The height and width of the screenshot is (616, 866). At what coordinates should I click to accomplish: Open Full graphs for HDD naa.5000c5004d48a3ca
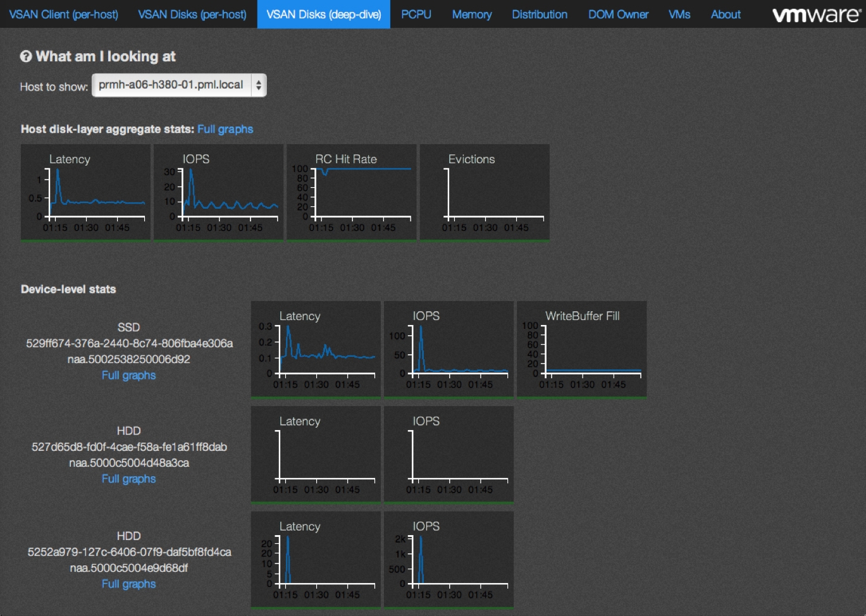pos(128,479)
